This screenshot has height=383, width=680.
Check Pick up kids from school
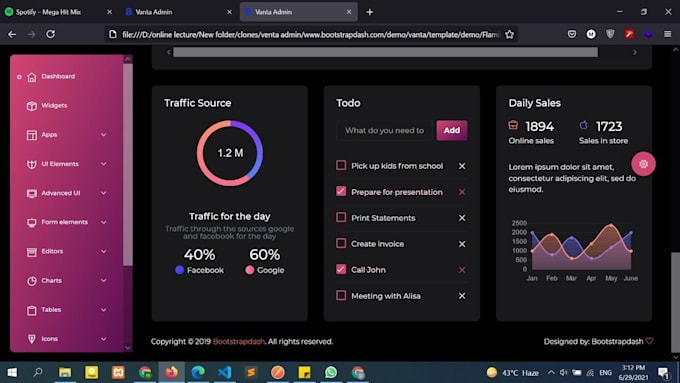tap(341, 165)
